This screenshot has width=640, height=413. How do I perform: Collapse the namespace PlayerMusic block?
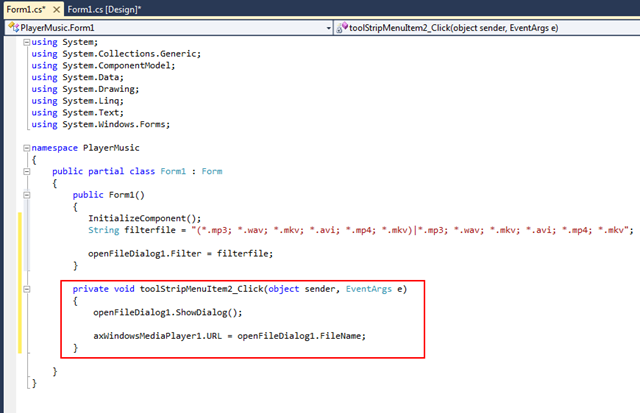(27, 148)
